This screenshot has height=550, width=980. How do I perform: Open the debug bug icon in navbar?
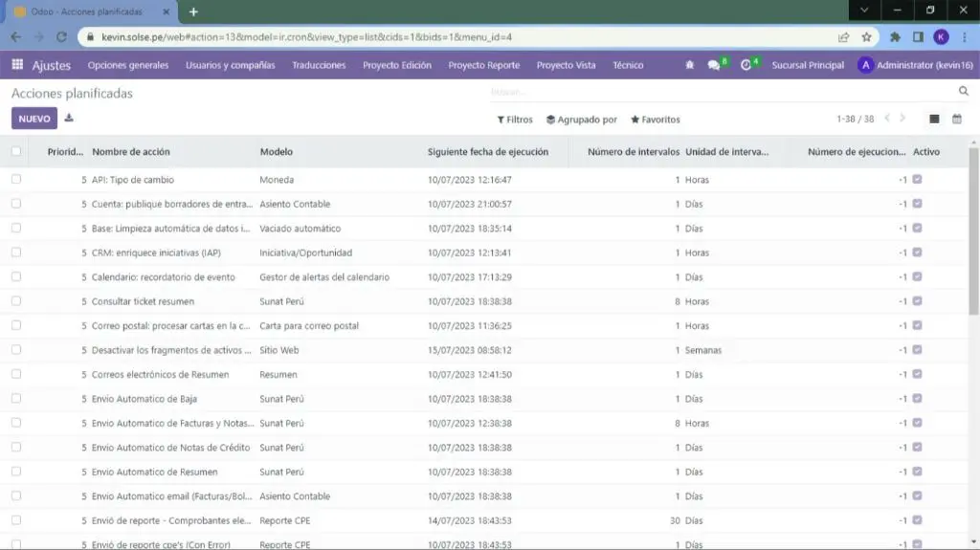[x=691, y=65]
